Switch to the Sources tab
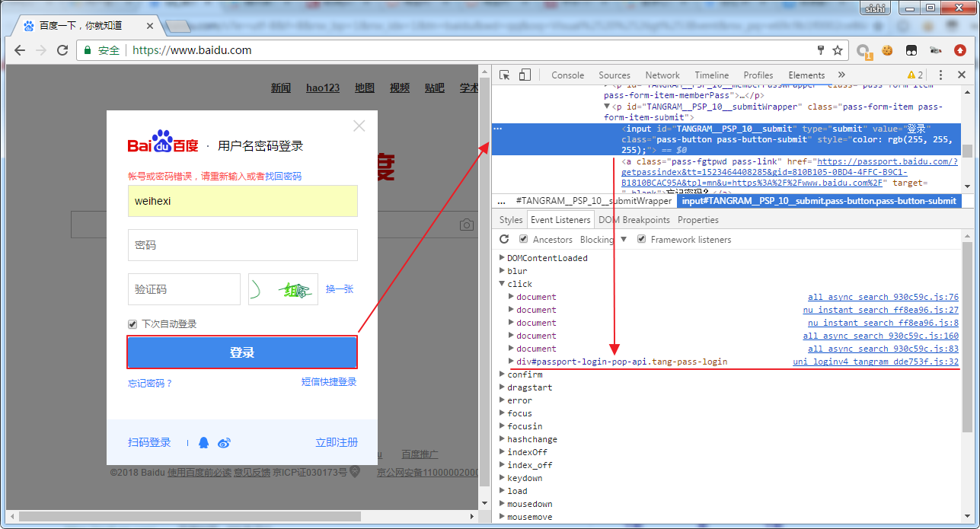The image size is (980, 529). tap(614, 75)
